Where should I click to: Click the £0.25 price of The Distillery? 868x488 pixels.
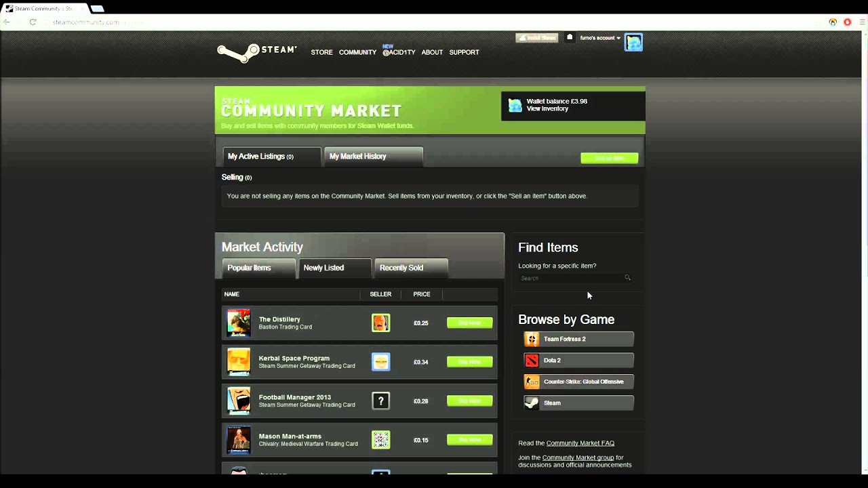coord(421,323)
